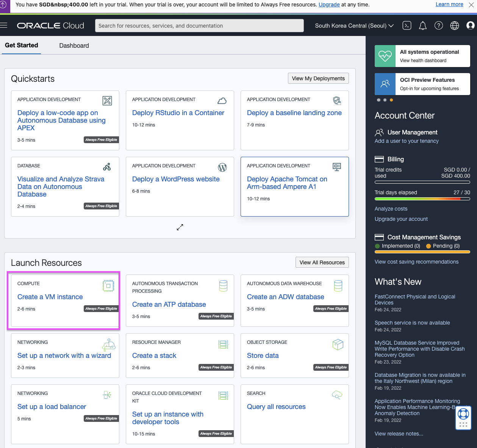Click View All Resources button

[322, 262]
